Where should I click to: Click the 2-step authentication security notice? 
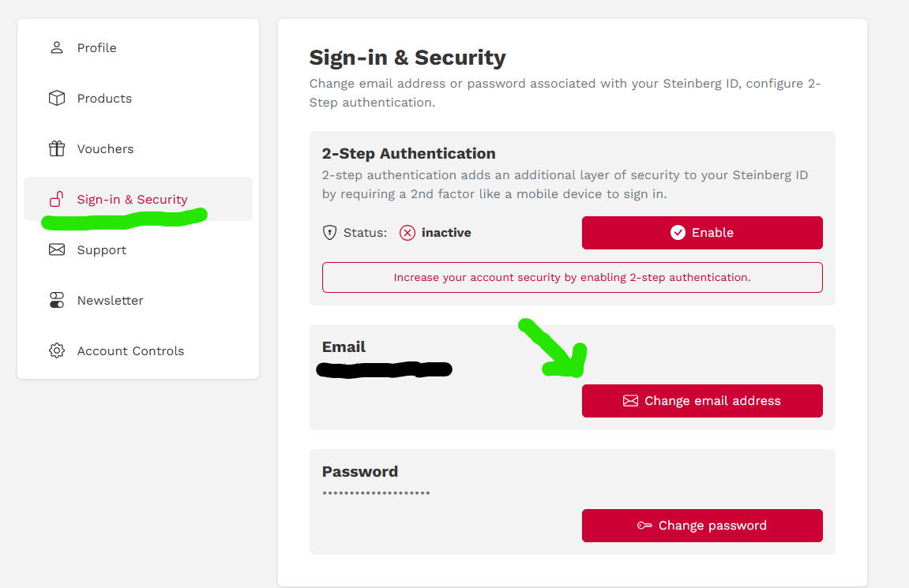click(x=572, y=278)
